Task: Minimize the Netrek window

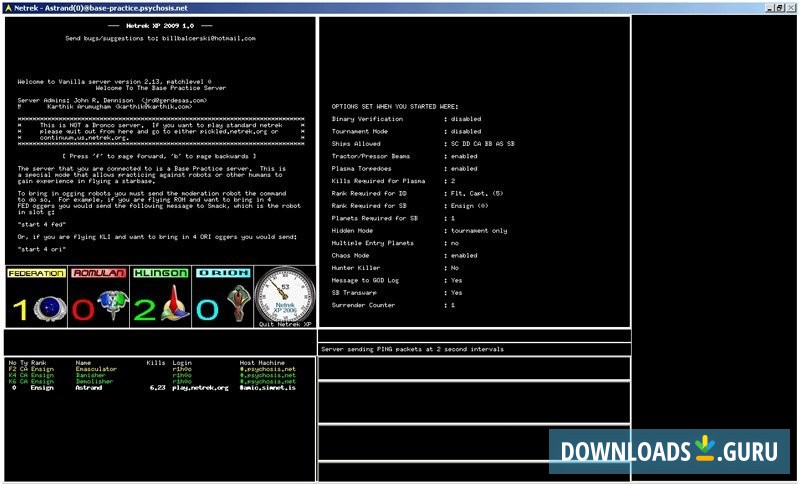Action: [x=770, y=8]
